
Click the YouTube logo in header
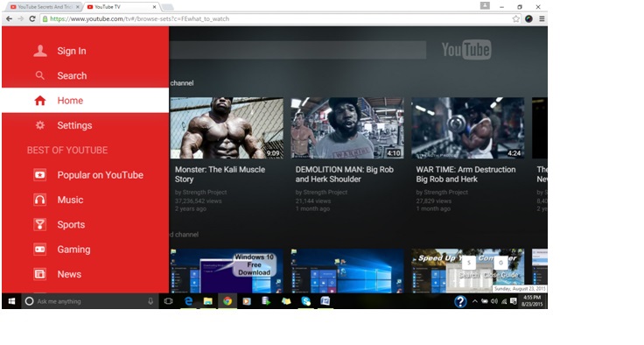466,50
